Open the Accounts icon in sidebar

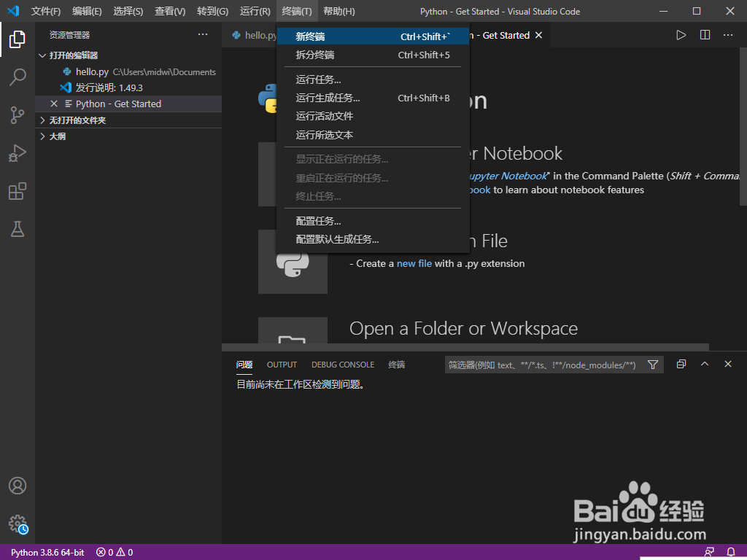18,485
